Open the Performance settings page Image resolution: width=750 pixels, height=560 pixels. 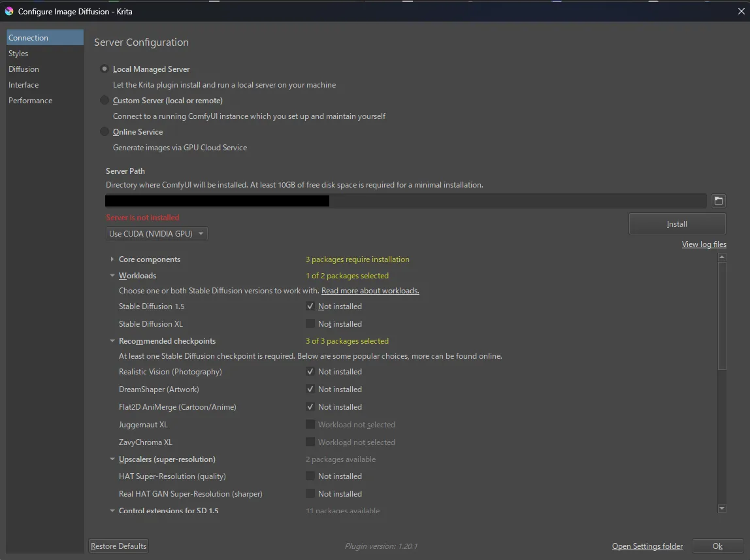tap(45, 101)
